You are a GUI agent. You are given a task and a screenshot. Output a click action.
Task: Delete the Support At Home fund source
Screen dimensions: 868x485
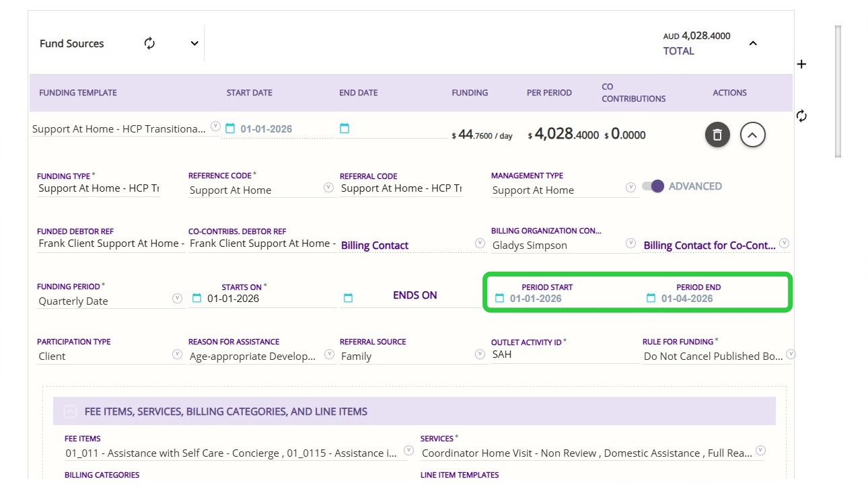pos(717,135)
